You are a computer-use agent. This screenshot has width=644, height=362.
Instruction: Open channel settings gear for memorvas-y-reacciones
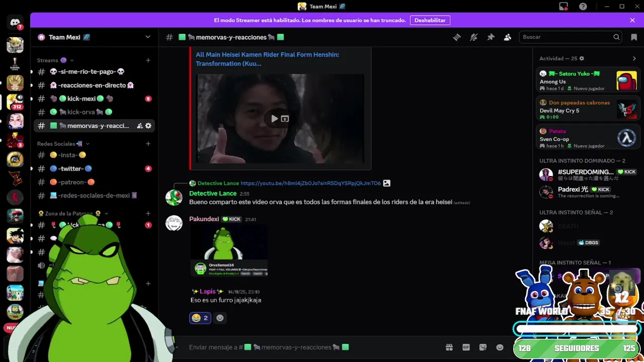tap(148, 126)
